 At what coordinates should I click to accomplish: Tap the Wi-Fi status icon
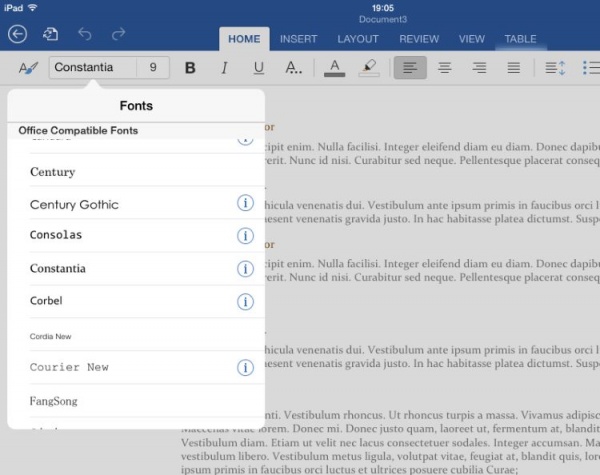33,7
